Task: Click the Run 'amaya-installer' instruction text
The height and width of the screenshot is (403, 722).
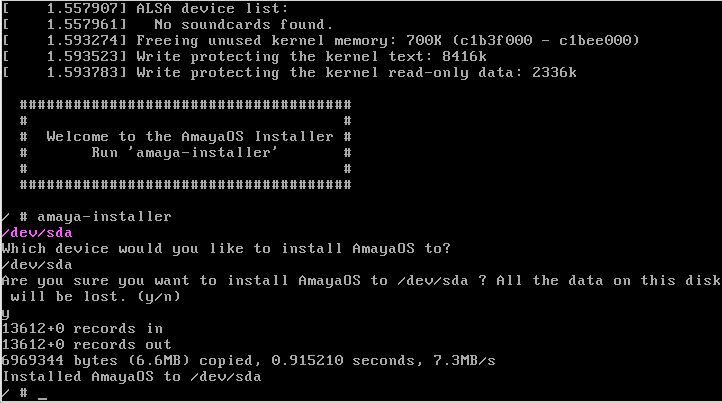Action: [184, 152]
